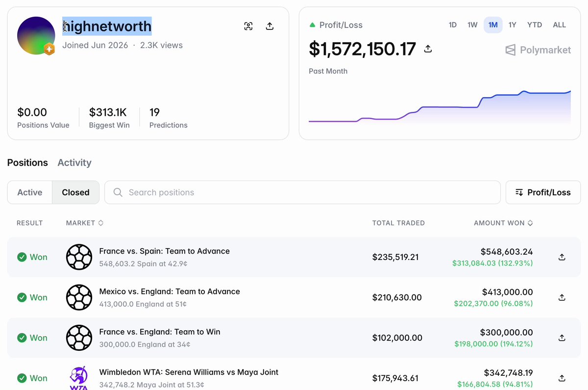Share the France vs. Spain position
This screenshot has width=588, height=390.
click(562, 257)
